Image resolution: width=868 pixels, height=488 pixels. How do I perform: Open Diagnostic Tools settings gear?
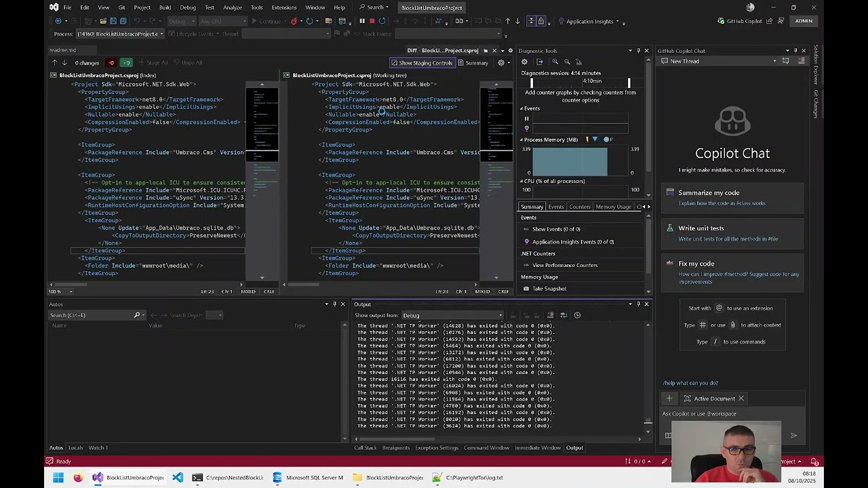click(524, 62)
